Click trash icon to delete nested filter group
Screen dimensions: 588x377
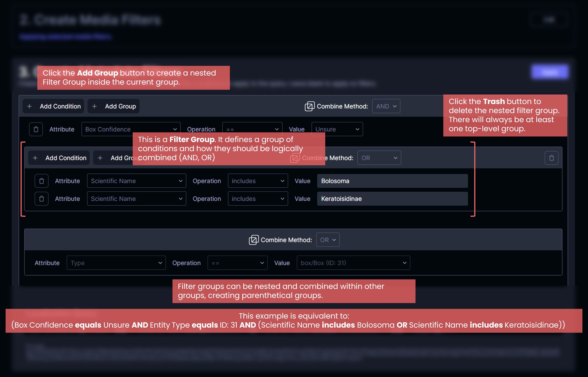tap(551, 158)
